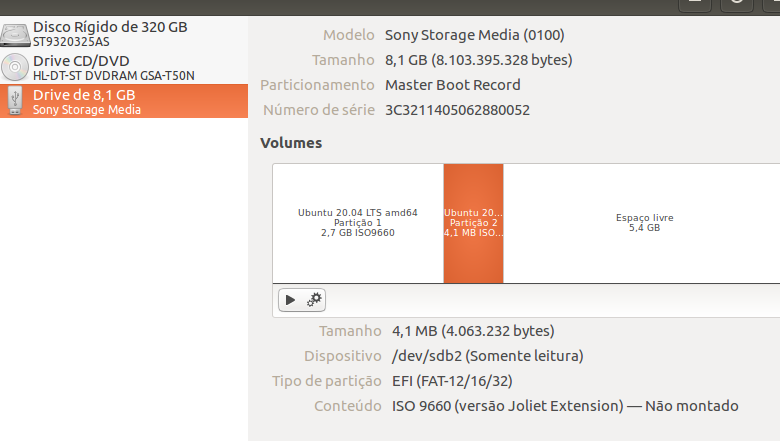780x441 pixels.
Task: Mount the selected partition with the play button
Action: tap(290, 300)
